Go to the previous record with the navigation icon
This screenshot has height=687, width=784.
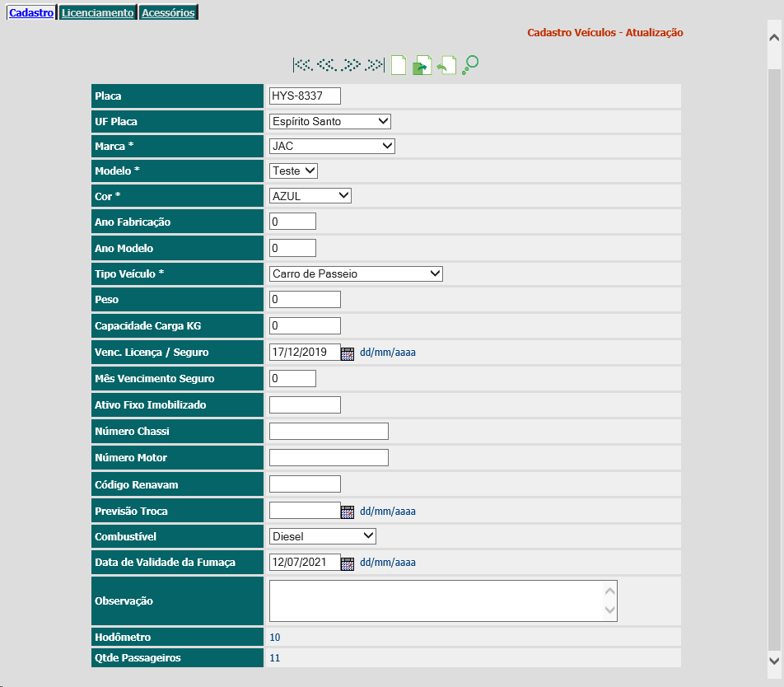(328, 65)
